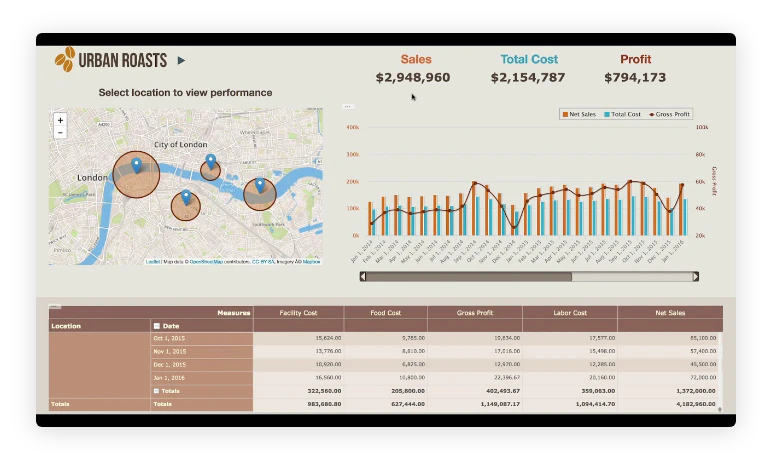Open the Leaflet link in map attribution
This screenshot has height=466, width=772.
pos(153,262)
